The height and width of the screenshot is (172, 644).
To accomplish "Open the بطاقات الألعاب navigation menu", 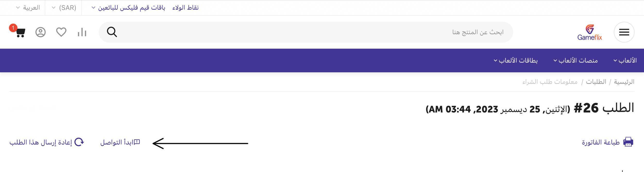I will [x=515, y=60].
